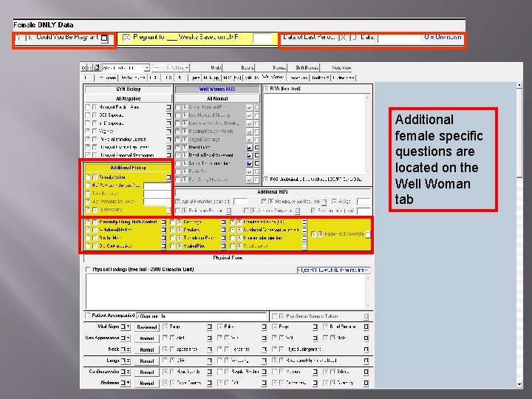532x399 pixels.
Task: Click the Browse toolbar button
Action: (271, 68)
